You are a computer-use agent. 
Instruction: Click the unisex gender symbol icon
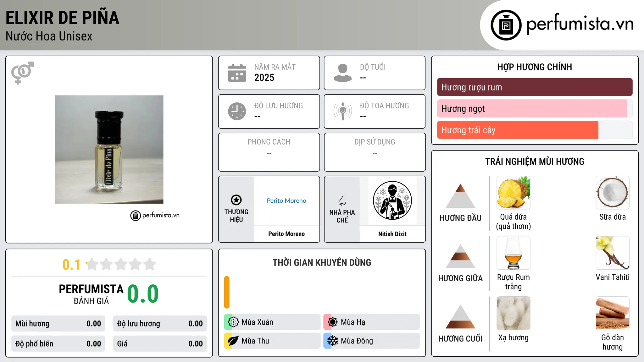pos(22,73)
